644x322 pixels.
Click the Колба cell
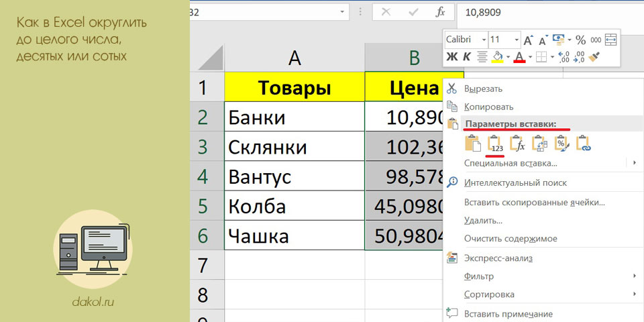(294, 205)
